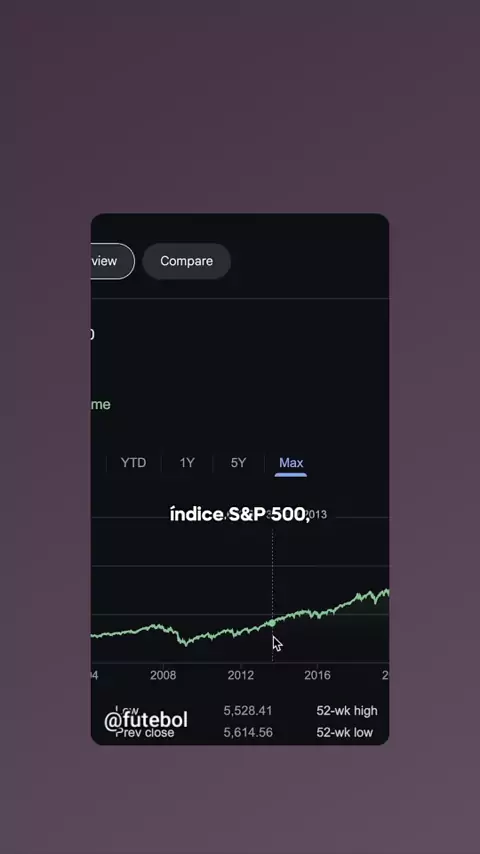
Task: Click the @futebol watermark text
Action: pos(145,719)
